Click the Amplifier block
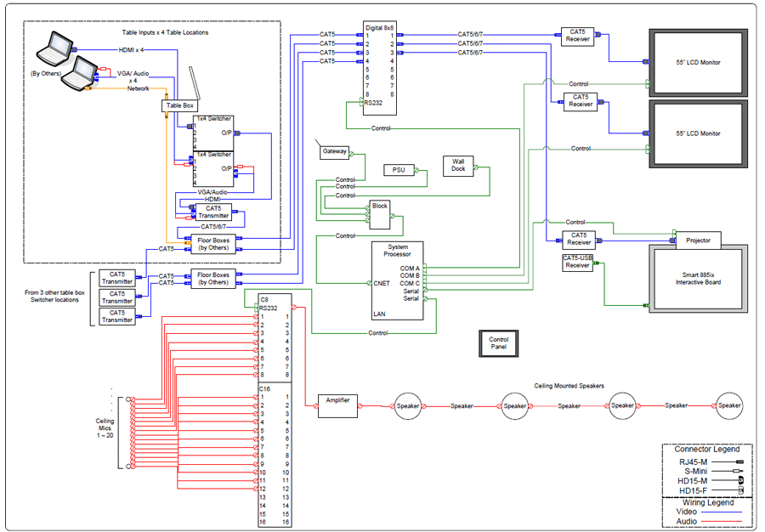 pos(337,400)
